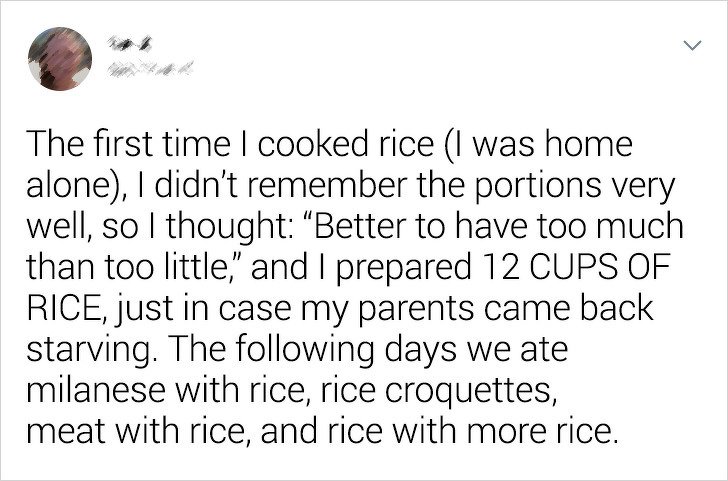This screenshot has width=728, height=481.
Task: Click the phrase "than too little" in tweet
Action: (125, 267)
